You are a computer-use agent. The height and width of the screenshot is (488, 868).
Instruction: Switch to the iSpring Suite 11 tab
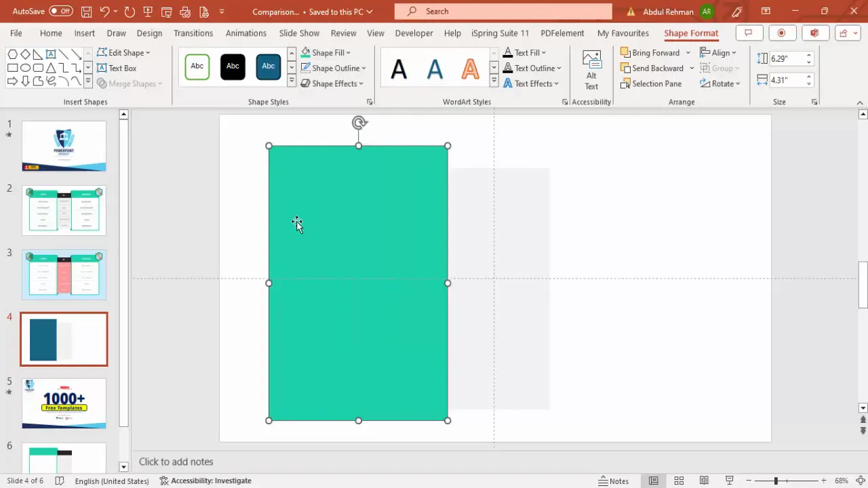(500, 33)
